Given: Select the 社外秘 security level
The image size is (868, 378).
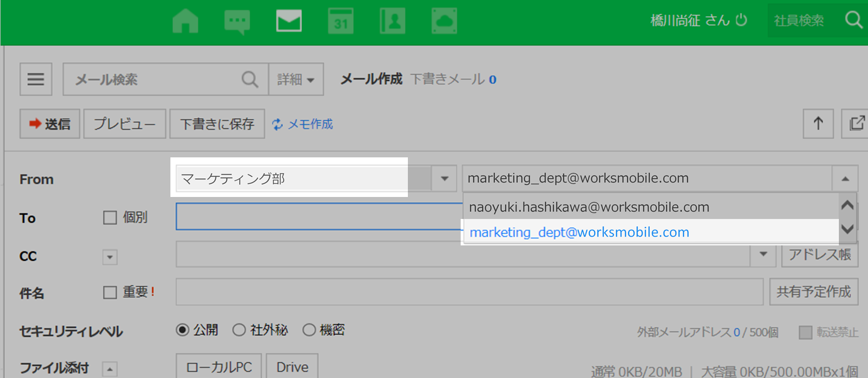Looking at the screenshot, I should click(x=239, y=330).
